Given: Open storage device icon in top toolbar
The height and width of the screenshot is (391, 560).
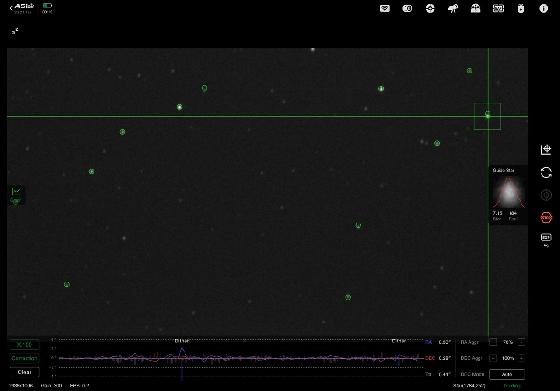Looking at the screenshot, I should coord(521,8).
